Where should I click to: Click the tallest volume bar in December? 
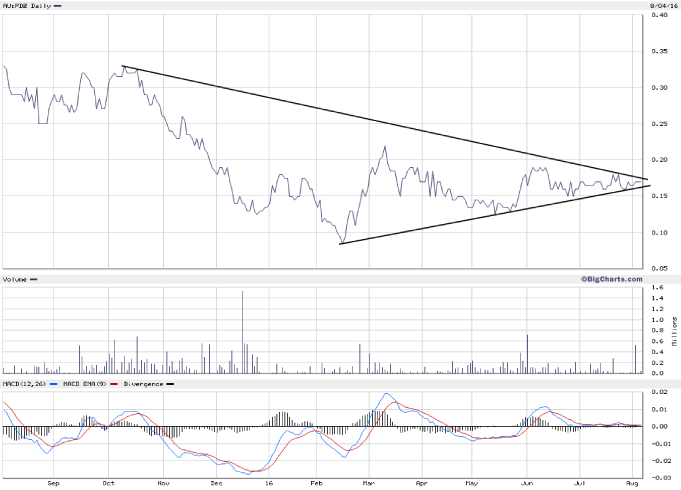[242, 332]
